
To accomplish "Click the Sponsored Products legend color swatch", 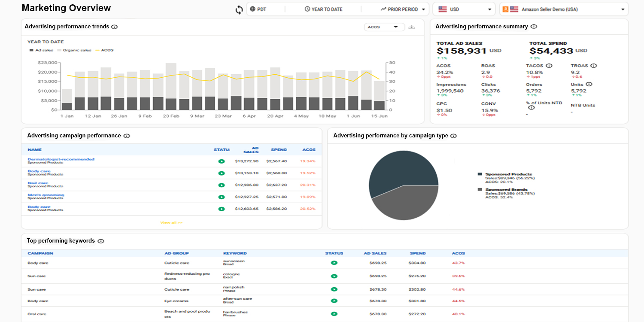I will (x=480, y=174).
